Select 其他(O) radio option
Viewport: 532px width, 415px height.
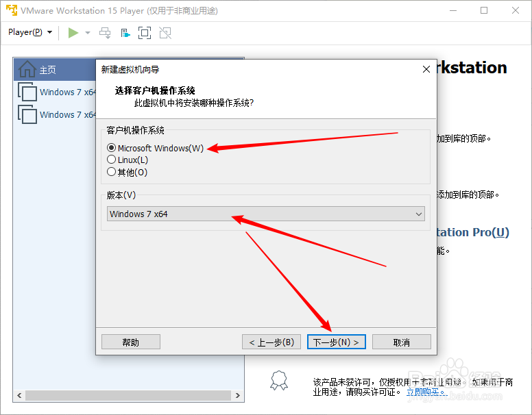[x=127, y=173]
